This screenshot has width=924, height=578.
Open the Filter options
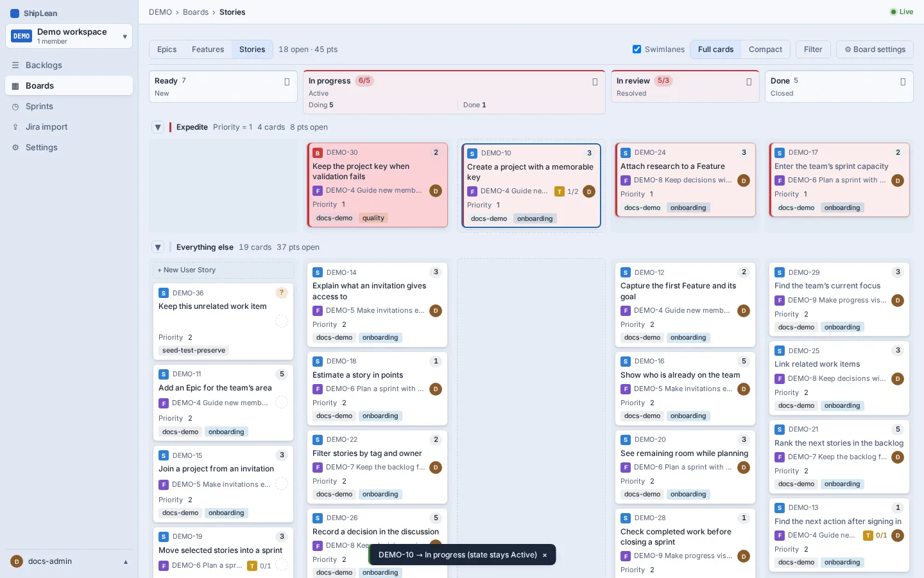[813, 49]
